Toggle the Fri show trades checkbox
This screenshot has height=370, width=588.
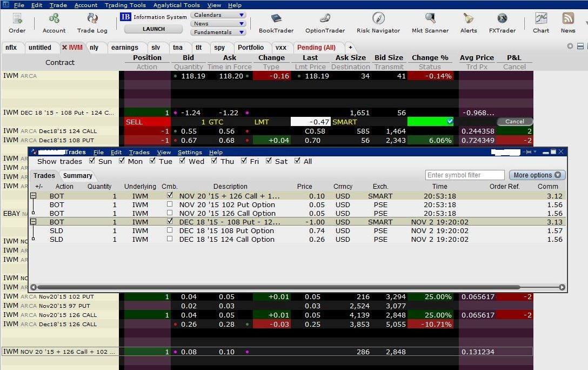[x=244, y=161]
